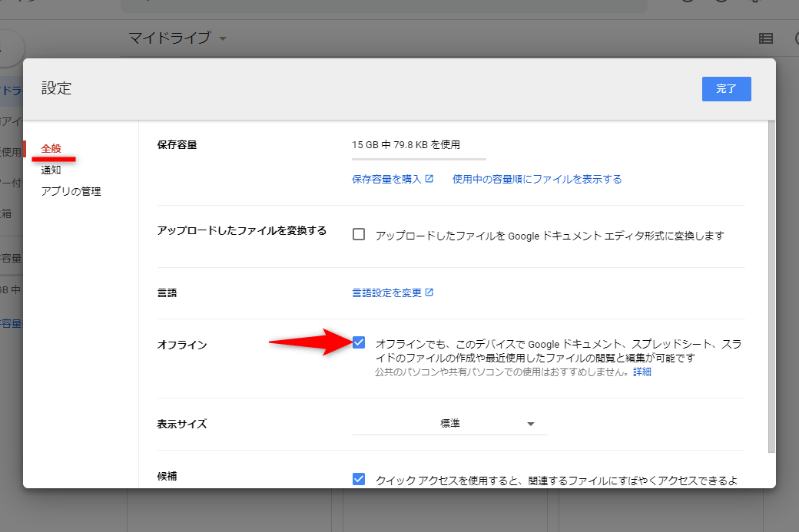This screenshot has width=799, height=532.
Task: Switch to the 通知 notifications tab
Action: (x=50, y=170)
